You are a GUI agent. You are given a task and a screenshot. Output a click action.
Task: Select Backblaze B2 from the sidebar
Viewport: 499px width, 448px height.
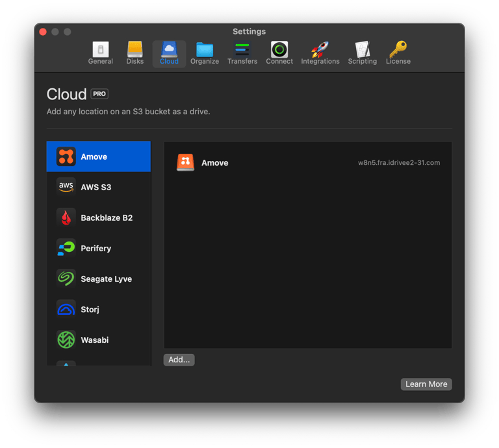pyautogui.click(x=98, y=218)
